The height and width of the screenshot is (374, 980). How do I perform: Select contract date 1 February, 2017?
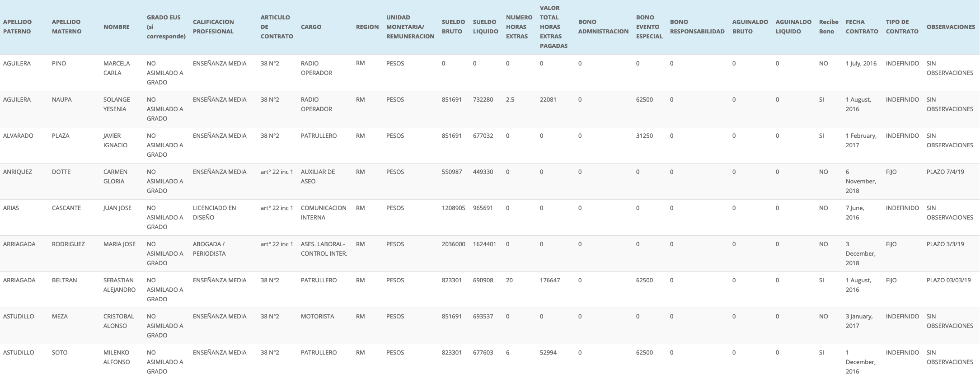[x=861, y=140]
